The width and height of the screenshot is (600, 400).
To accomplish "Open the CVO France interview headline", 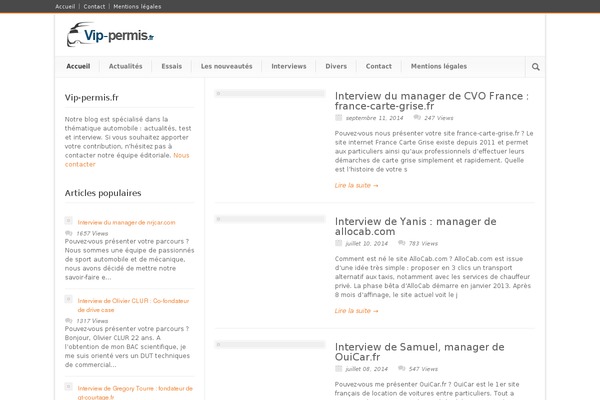I will [432, 101].
